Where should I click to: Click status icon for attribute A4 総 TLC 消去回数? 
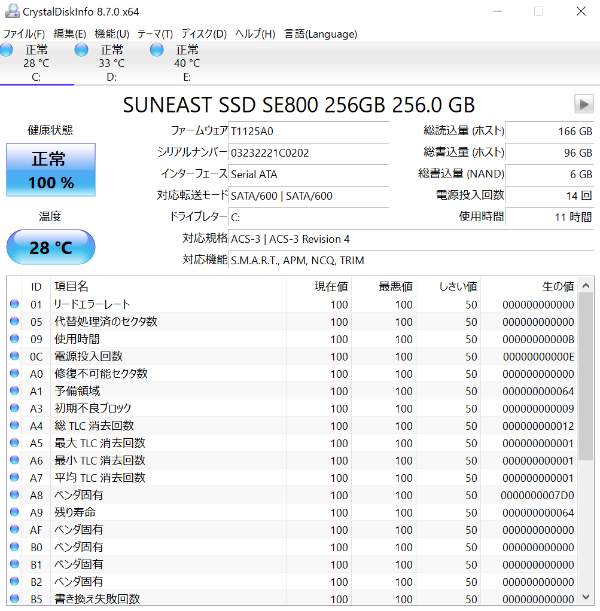(x=14, y=425)
